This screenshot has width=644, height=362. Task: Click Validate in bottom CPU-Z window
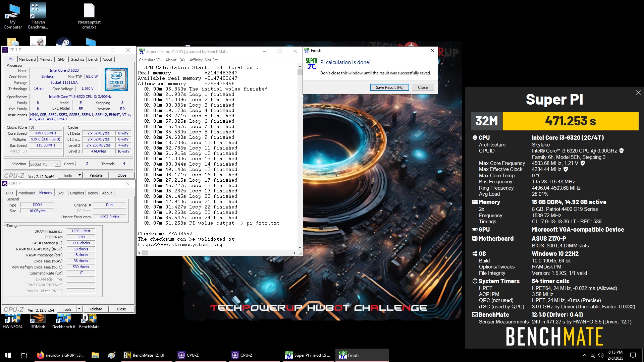(x=96, y=309)
